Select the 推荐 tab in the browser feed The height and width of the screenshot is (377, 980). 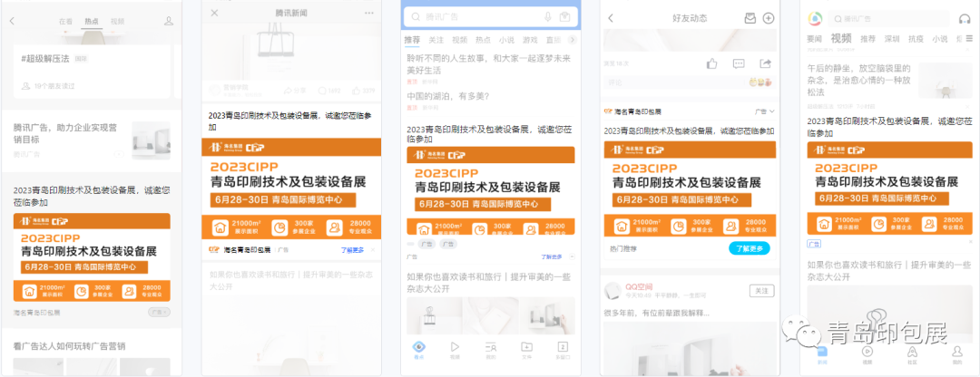coord(412,40)
